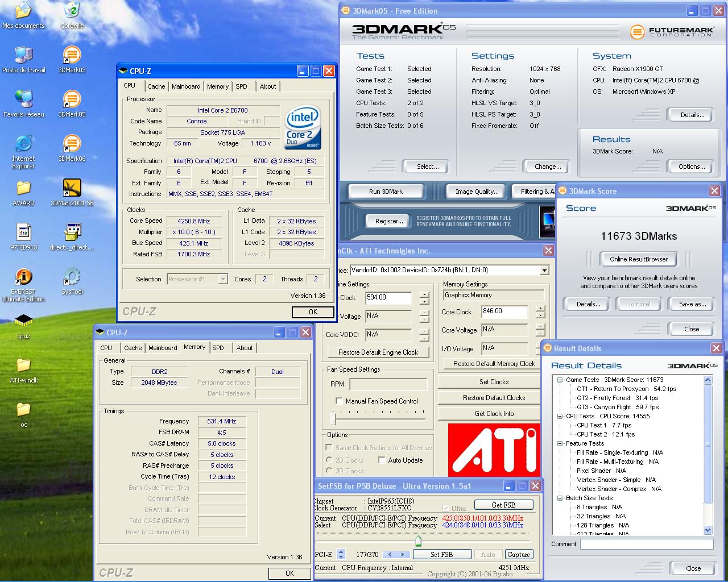Open the About tab in lower CPU-Z
The image size is (728, 582).
[x=245, y=348]
